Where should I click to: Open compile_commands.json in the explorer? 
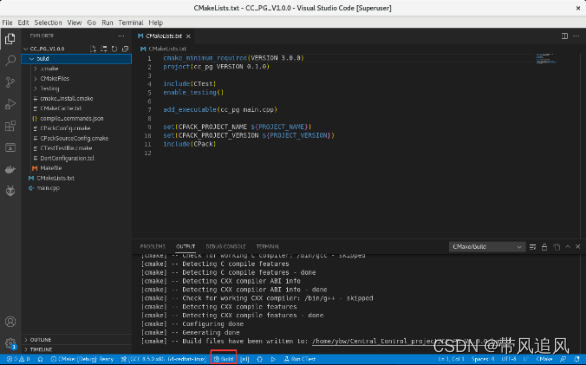(x=76, y=118)
